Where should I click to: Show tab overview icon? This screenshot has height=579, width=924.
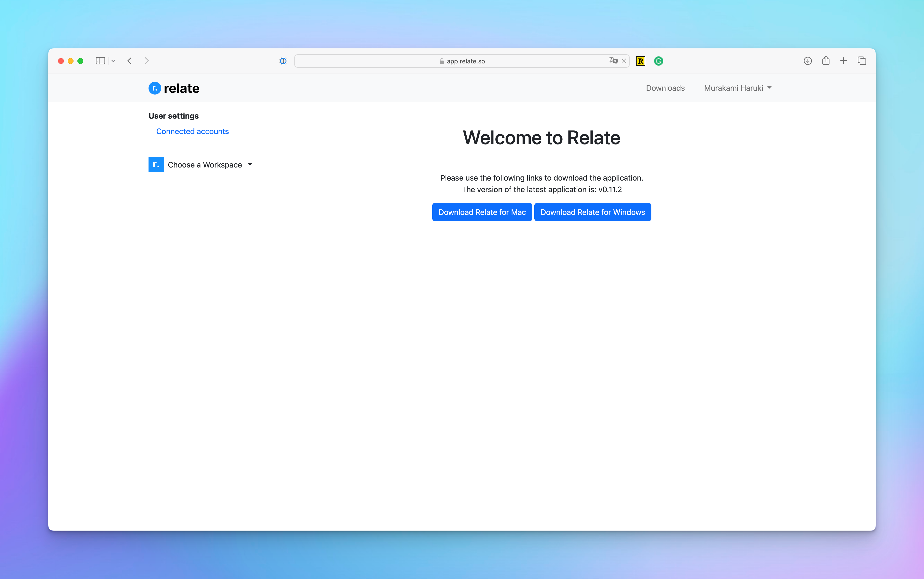pos(862,61)
